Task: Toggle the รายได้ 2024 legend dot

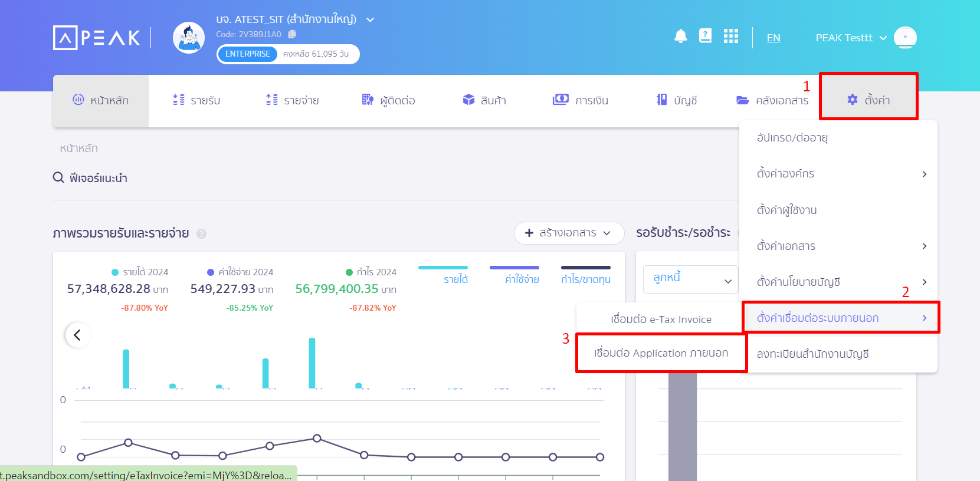Action: pyautogui.click(x=115, y=272)
